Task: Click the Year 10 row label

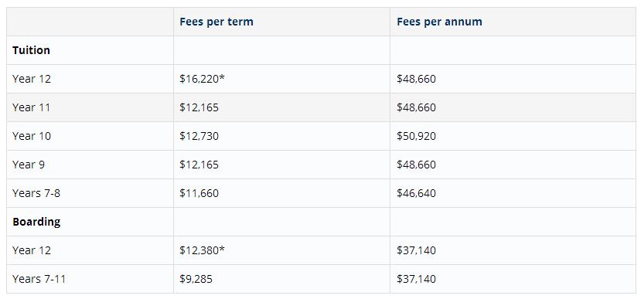Action: pyautogui.click(x=32, y=136)
